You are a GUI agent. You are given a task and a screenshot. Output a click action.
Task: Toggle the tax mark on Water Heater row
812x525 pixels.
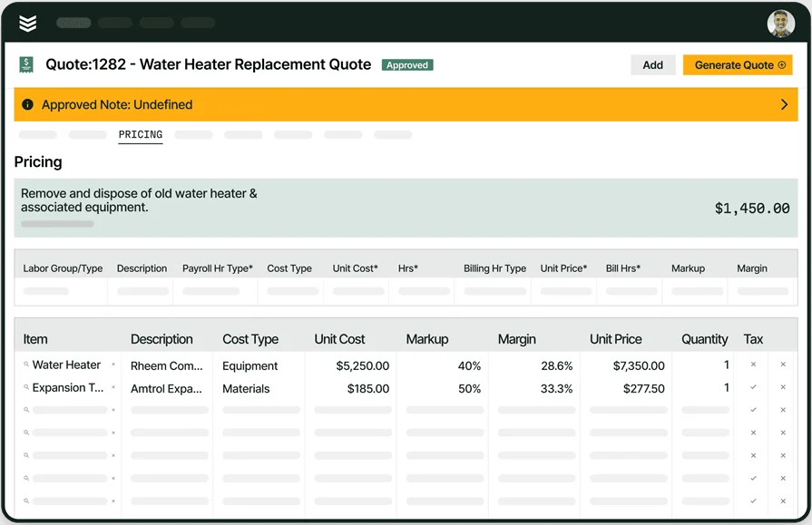coord(754,365)
